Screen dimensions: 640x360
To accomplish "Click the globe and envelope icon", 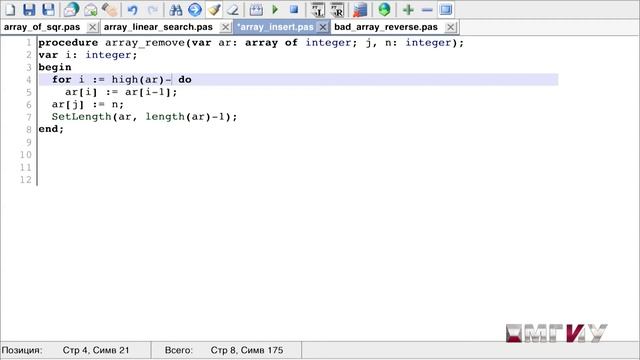I will (71, 9).
